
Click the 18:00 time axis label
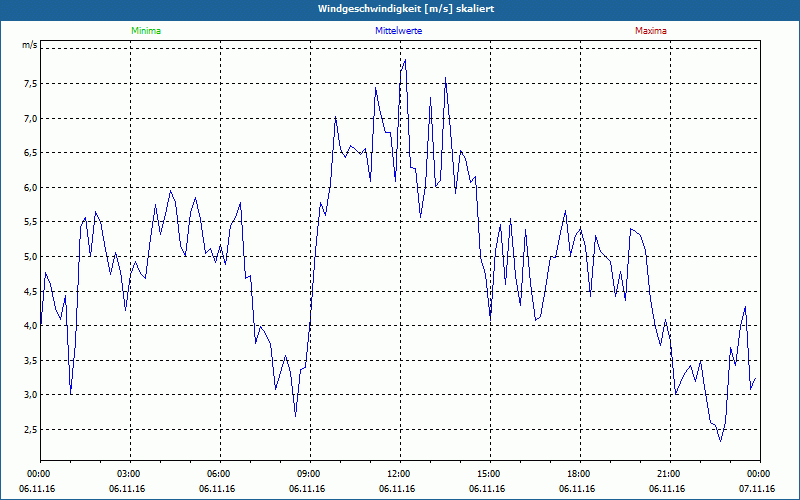tap(581, 474)
